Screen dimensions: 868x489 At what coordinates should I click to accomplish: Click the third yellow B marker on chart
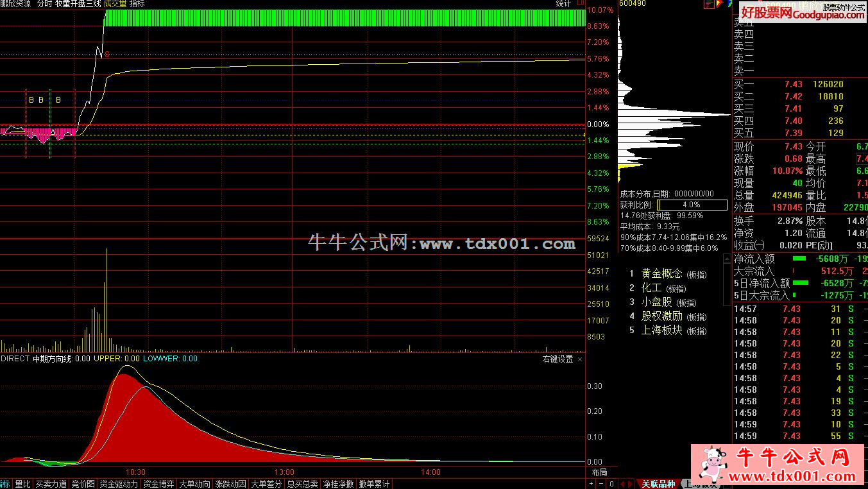pyautogui.click(x=58, y=99)
